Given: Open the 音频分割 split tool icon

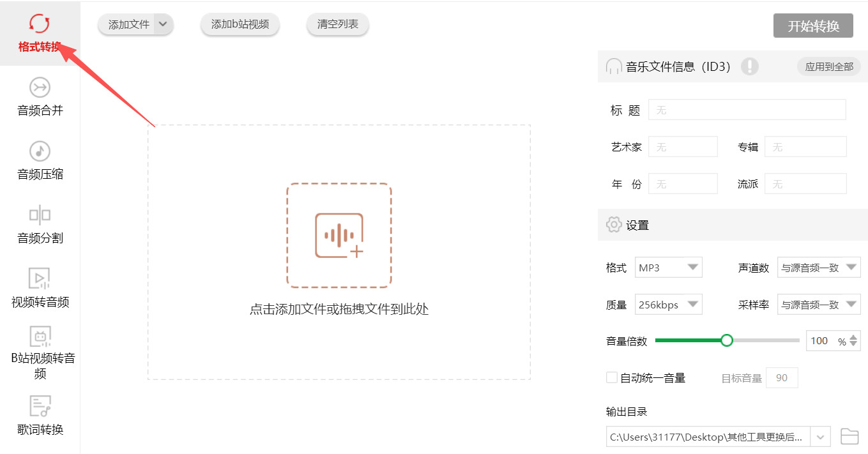Looking at the screenshot, I should pos(40,215).
